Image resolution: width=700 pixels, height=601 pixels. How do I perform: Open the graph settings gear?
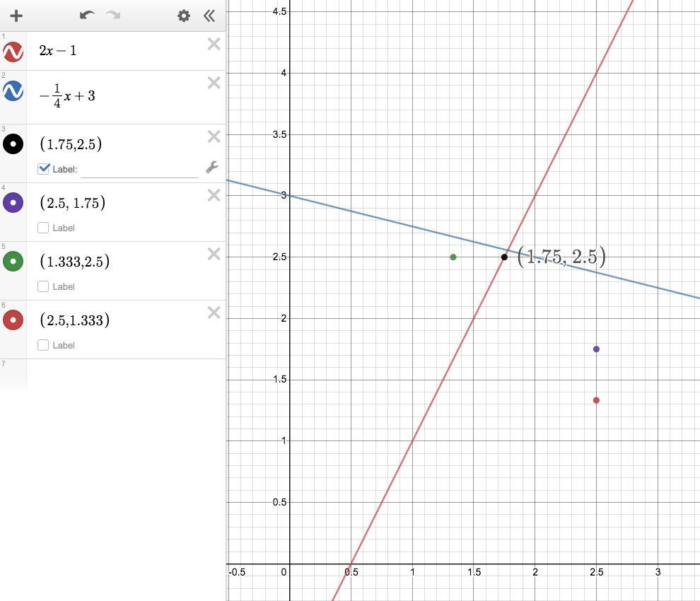click(183, 16)
